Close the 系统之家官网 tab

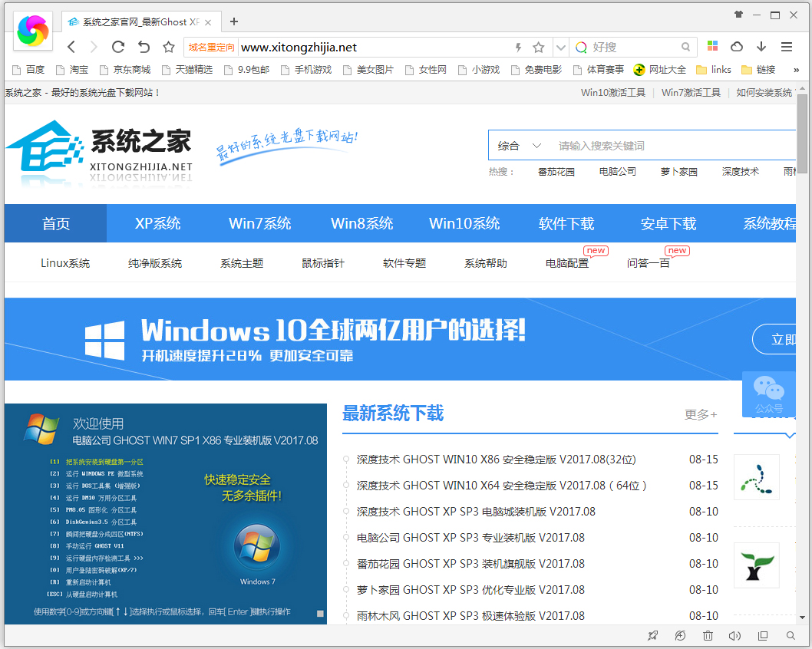click(x=208, y=22)
